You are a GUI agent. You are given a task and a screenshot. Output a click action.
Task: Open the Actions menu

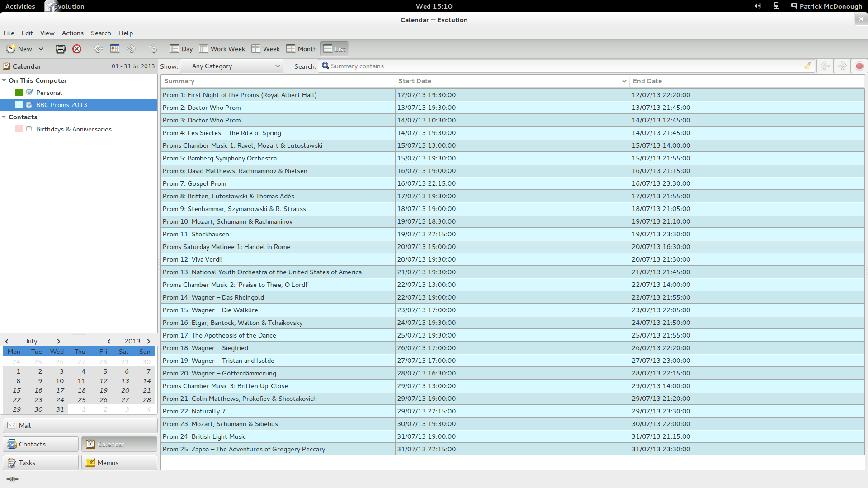(72, 33)
